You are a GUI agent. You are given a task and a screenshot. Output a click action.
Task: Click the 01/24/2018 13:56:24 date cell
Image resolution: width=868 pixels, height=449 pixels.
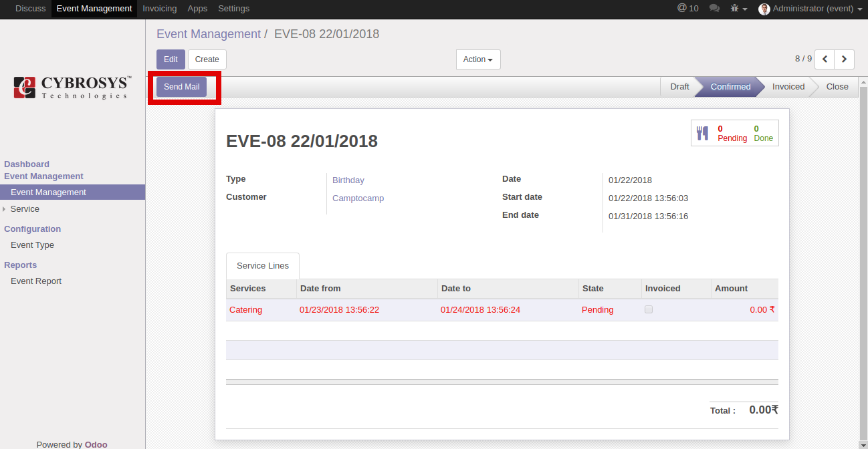pos(508,310)
